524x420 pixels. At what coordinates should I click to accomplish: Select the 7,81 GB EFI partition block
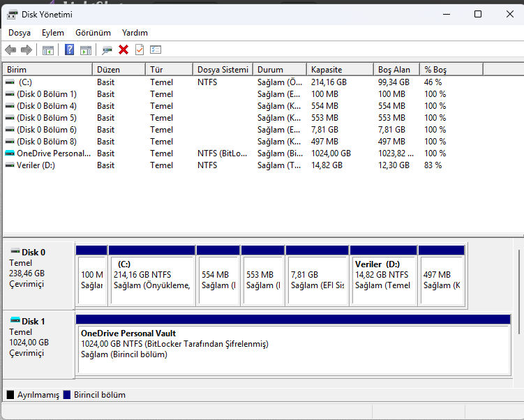317,276
